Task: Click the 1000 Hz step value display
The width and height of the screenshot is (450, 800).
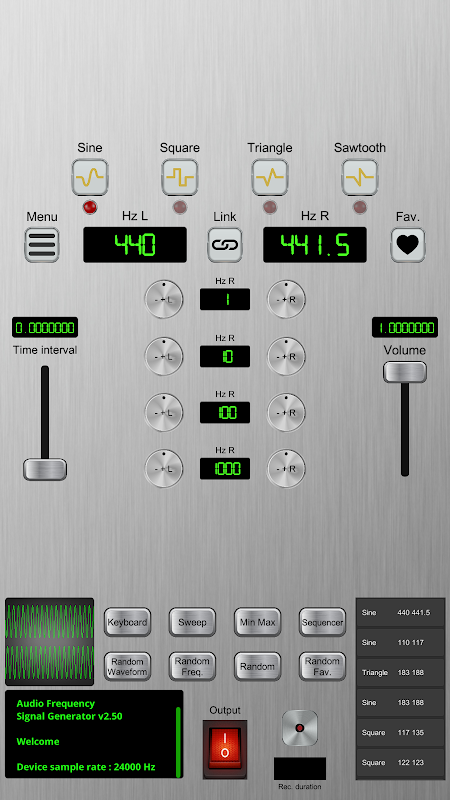Action: 225,468
